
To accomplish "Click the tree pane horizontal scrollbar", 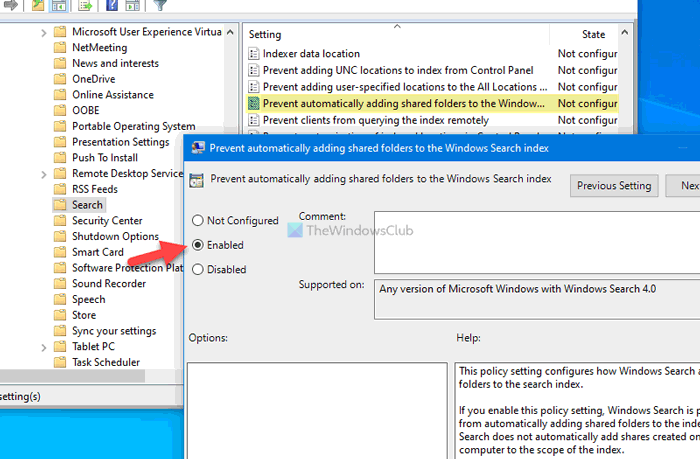I will click(72, 376).
